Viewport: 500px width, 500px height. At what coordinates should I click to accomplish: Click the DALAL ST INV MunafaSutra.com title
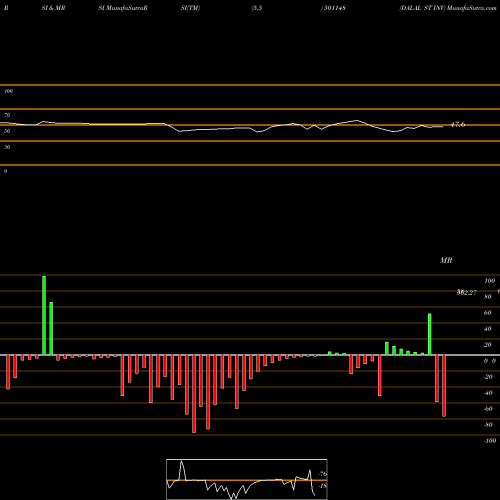(x=448, y=8)
